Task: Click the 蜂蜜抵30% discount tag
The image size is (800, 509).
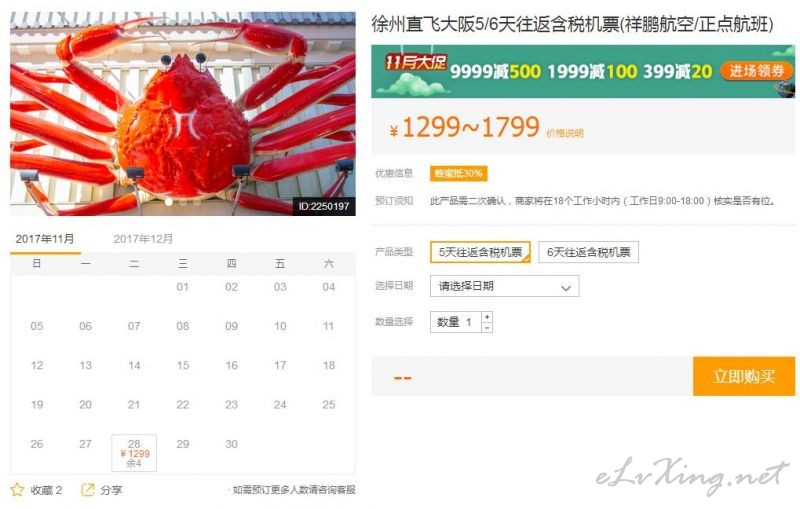Action: pos(458,173)
